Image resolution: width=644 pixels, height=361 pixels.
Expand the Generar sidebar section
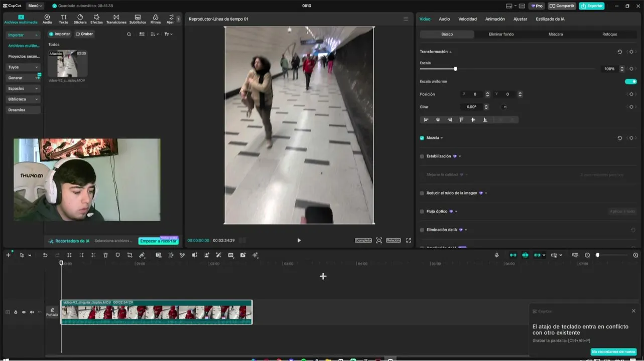pyautogui.click(x=23, y=78)
